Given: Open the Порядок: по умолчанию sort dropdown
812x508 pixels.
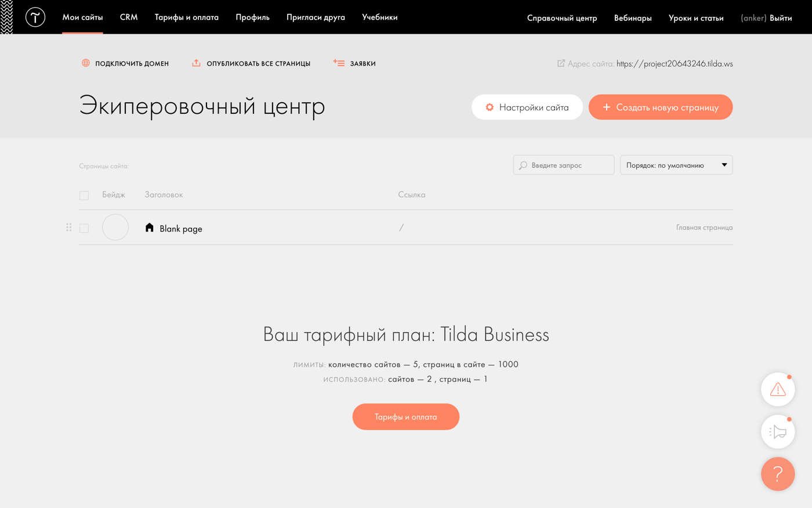Looking at the screenshot, I should tap(676, 165).
